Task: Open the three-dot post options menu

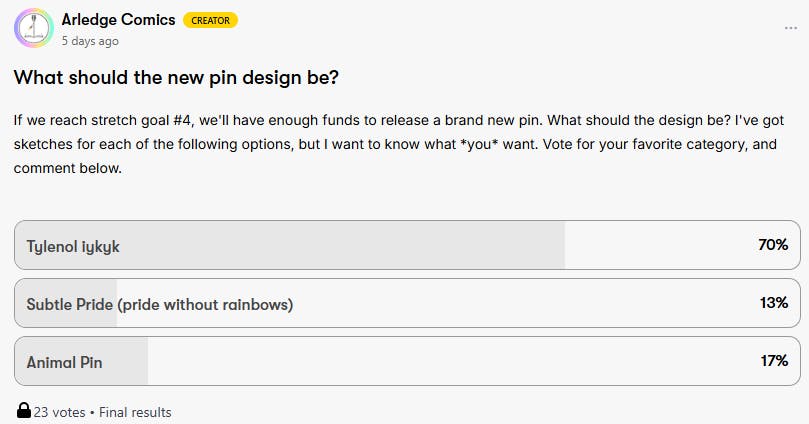Action: point(791,28)
